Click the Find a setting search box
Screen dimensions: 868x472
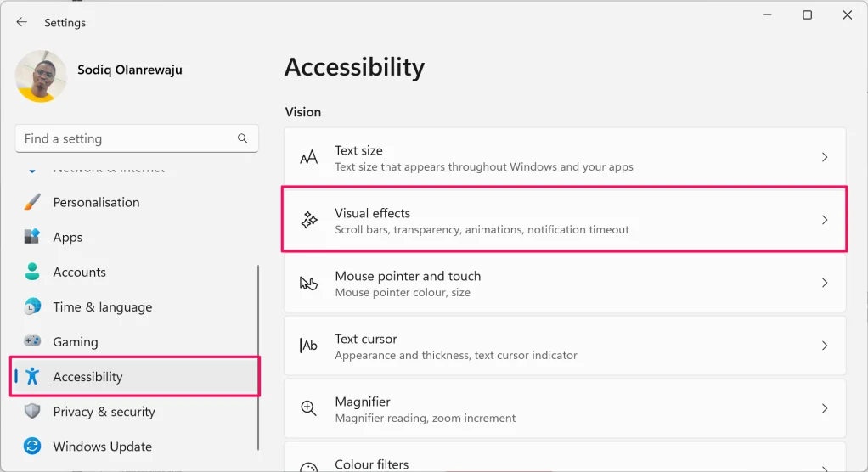[x=127, y=138]
